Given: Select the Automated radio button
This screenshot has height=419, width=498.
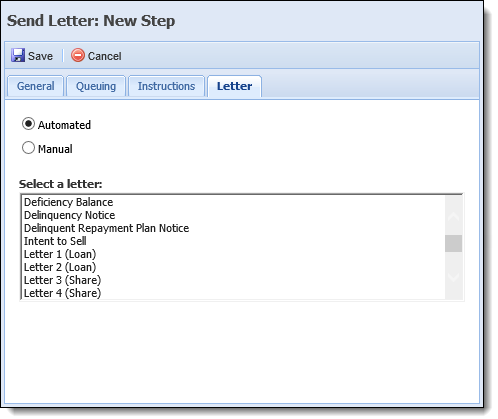Looking at the screenshot, I should pos(28,124).
